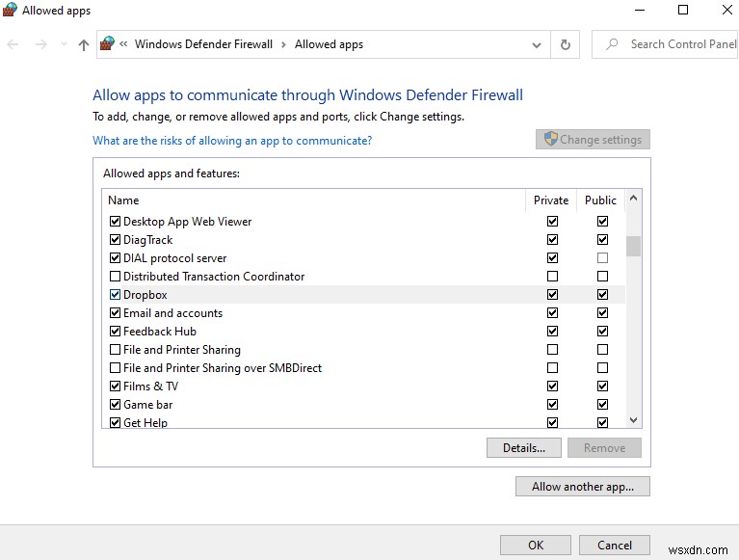Toggle Private for Dropbox
The width and height of the screenshot is (739, 560).
[x=552, y=295]
